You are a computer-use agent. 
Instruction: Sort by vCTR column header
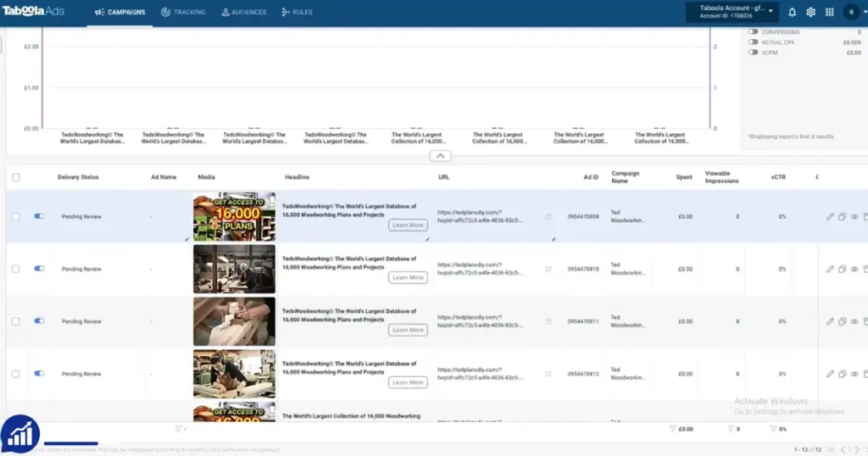pos(778,177)
